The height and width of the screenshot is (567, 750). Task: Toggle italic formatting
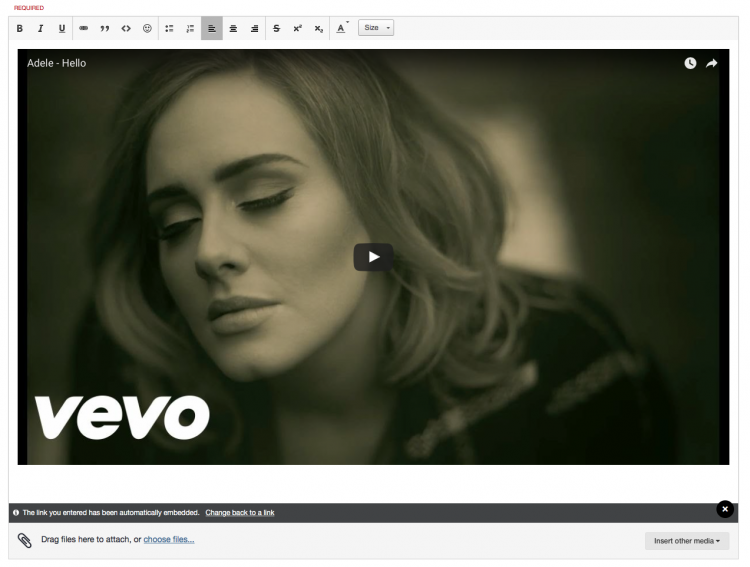(x=41, y=28)
